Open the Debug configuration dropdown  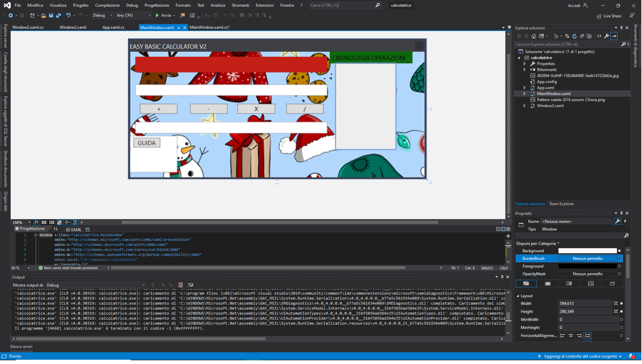click(102, 16)
